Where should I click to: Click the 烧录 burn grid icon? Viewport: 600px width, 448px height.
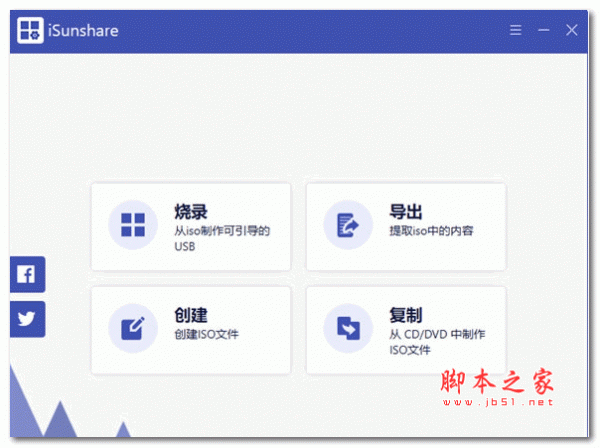(x=133, y=225)
